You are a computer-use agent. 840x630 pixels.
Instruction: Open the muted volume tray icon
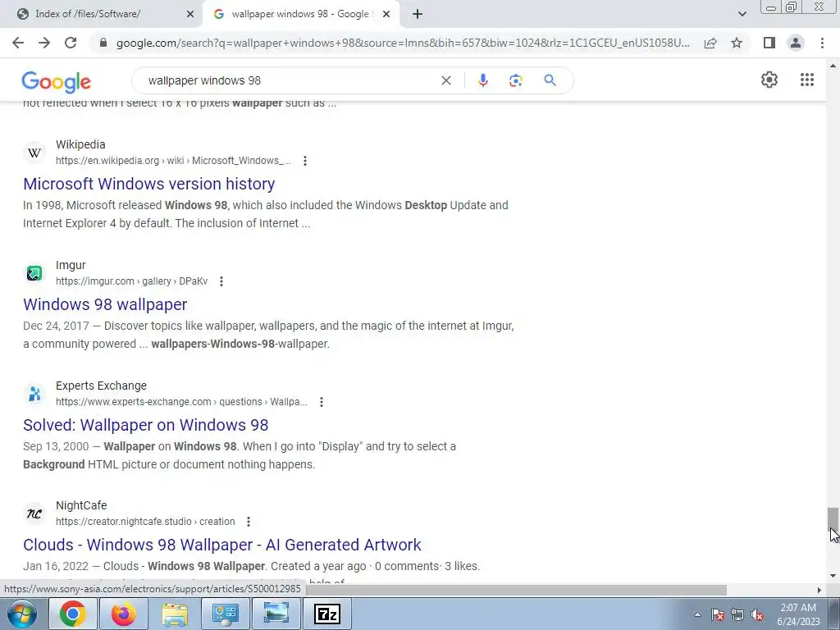[757, 614]
